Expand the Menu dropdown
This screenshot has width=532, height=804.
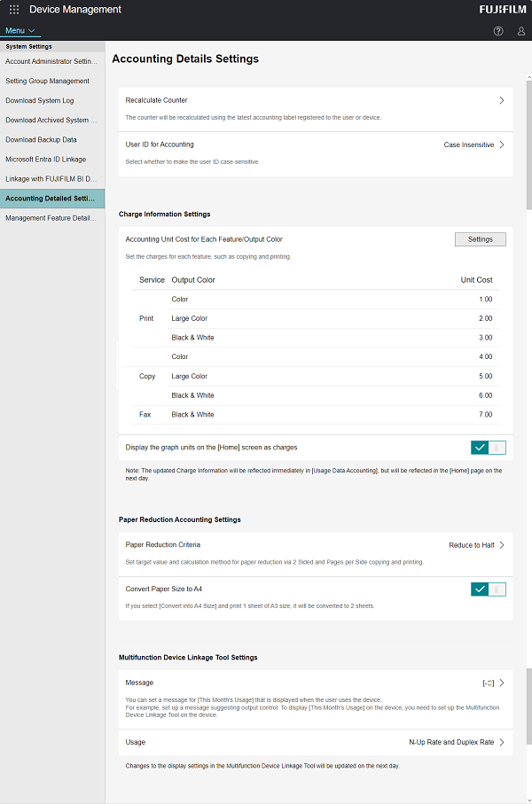[x=20, y=31]
